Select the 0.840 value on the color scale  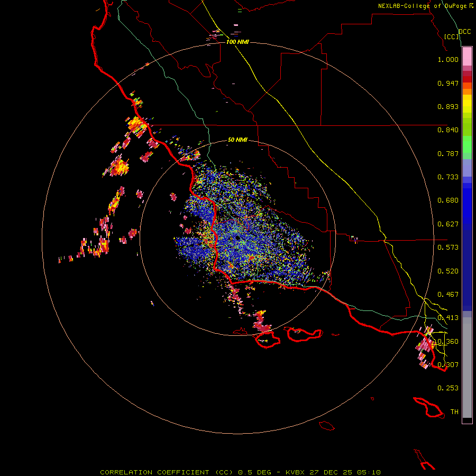click(x=448, y=130)
